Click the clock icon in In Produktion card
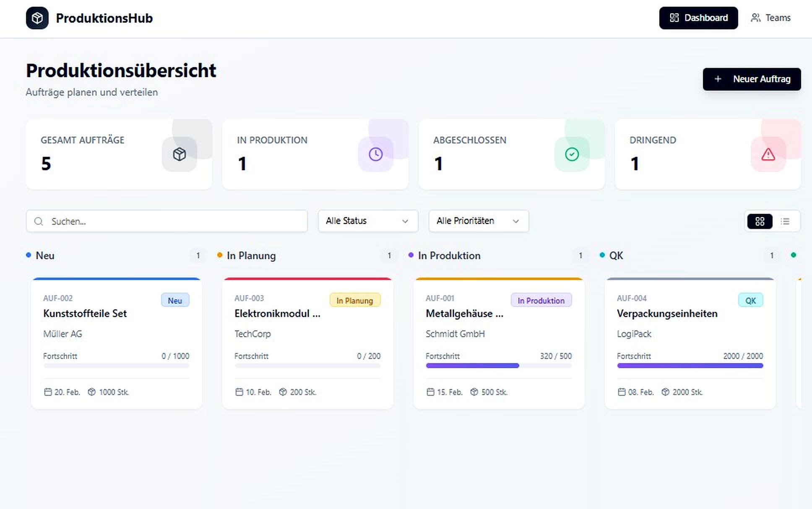 pyautogui.click(x=375, y=154)
